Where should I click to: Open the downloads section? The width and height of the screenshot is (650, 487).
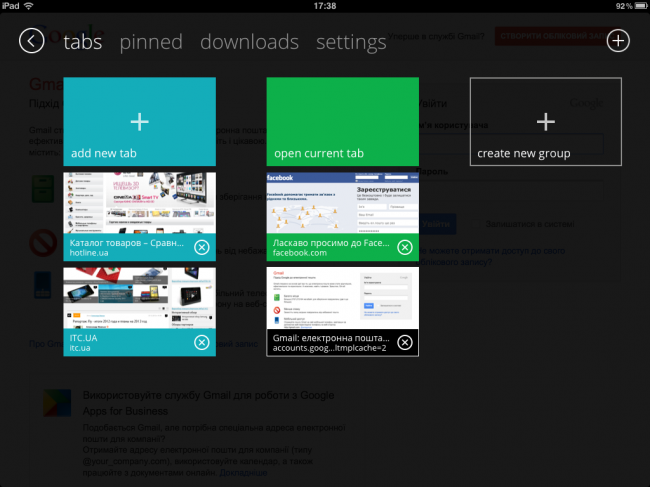point(250,42)
